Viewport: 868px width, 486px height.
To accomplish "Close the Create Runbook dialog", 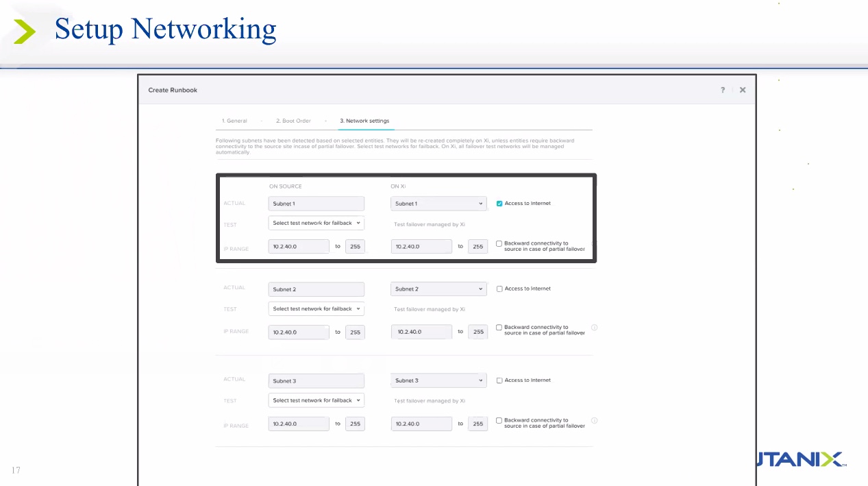I will 743,90.
